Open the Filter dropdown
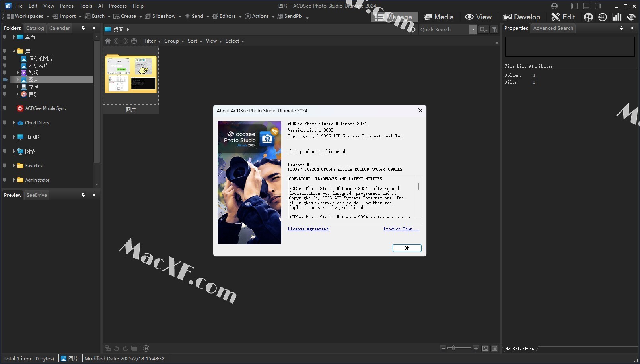The height and width of the screenshot is (364, 640). tap(152, 41)
